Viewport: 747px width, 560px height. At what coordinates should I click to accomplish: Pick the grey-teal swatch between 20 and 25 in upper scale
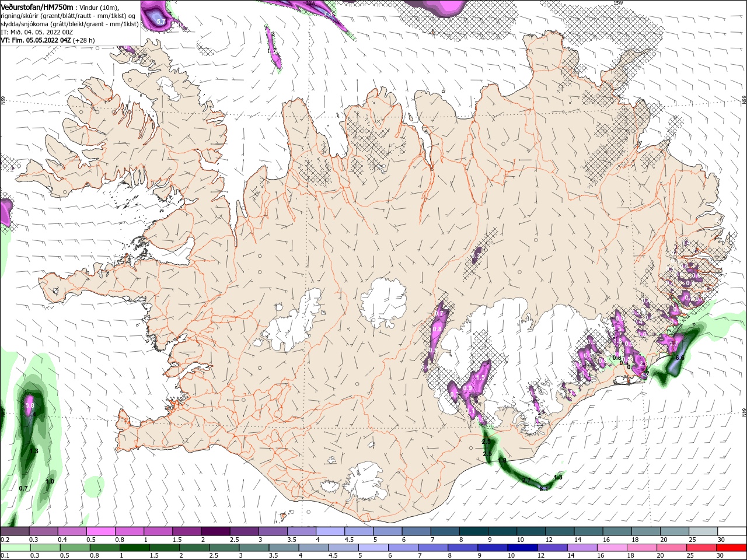pos(674,531)
